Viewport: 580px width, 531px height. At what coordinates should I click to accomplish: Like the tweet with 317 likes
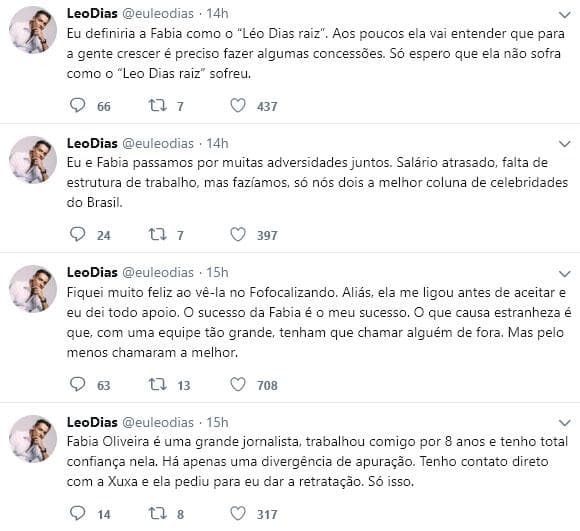(x=237, y=514)
